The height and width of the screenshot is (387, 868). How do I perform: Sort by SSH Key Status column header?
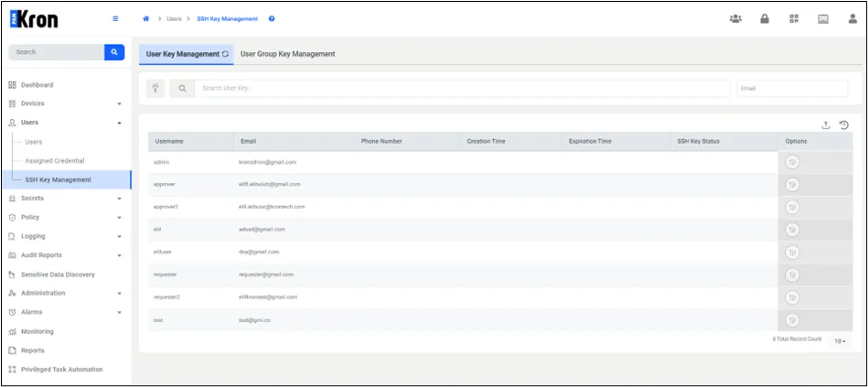tap(699, 141)
